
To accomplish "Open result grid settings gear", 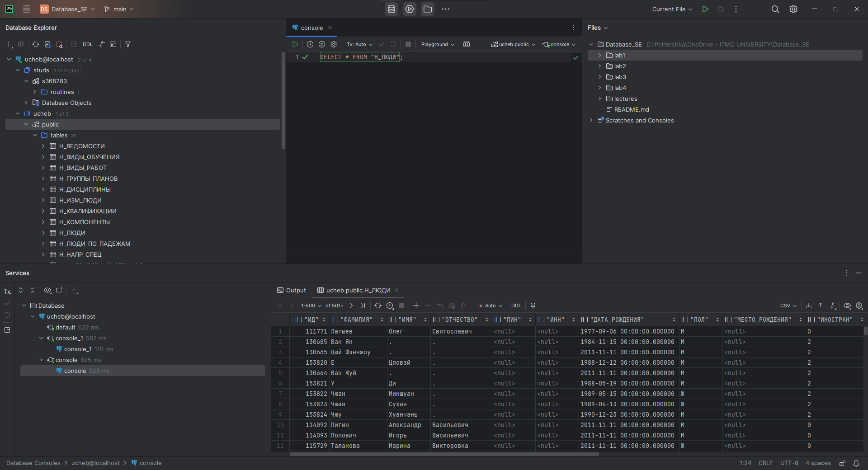I will tap(859, 305).
